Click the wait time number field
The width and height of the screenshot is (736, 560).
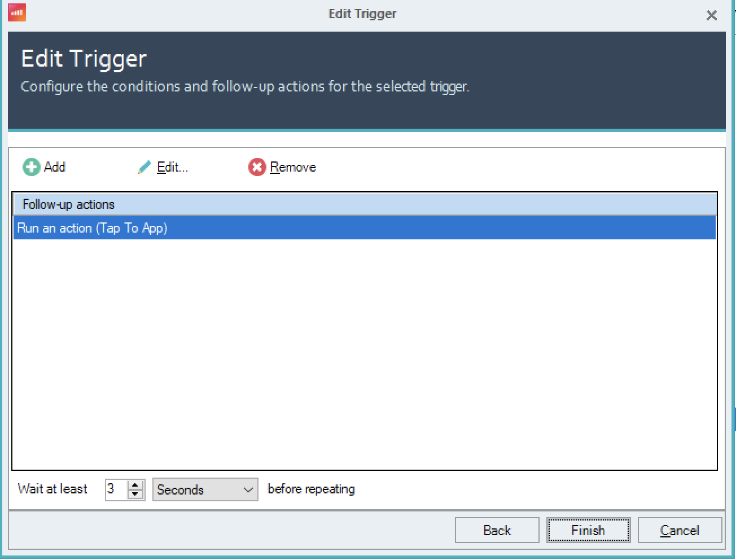click(x=116, y=489)
